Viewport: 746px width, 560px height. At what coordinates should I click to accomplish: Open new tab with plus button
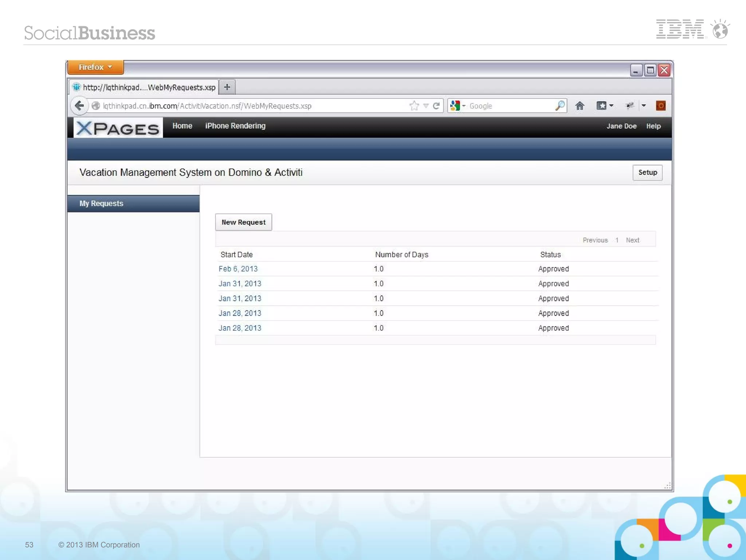(227, 87)
